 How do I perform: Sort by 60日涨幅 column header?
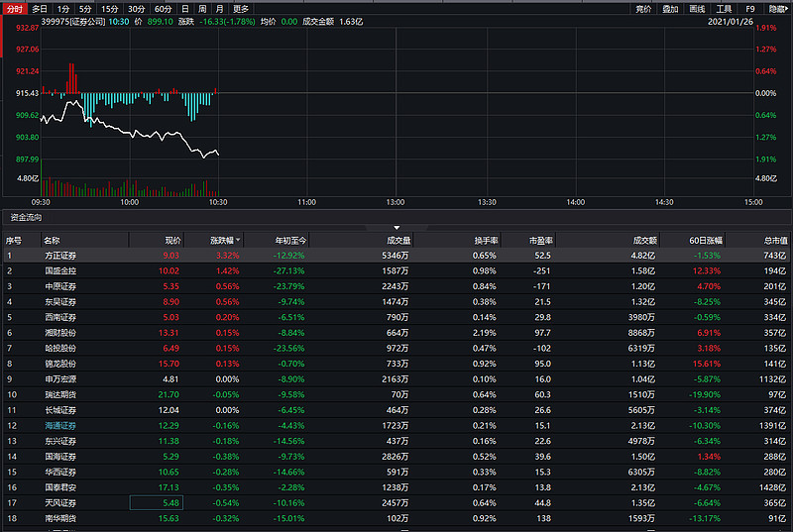point(706,240)
